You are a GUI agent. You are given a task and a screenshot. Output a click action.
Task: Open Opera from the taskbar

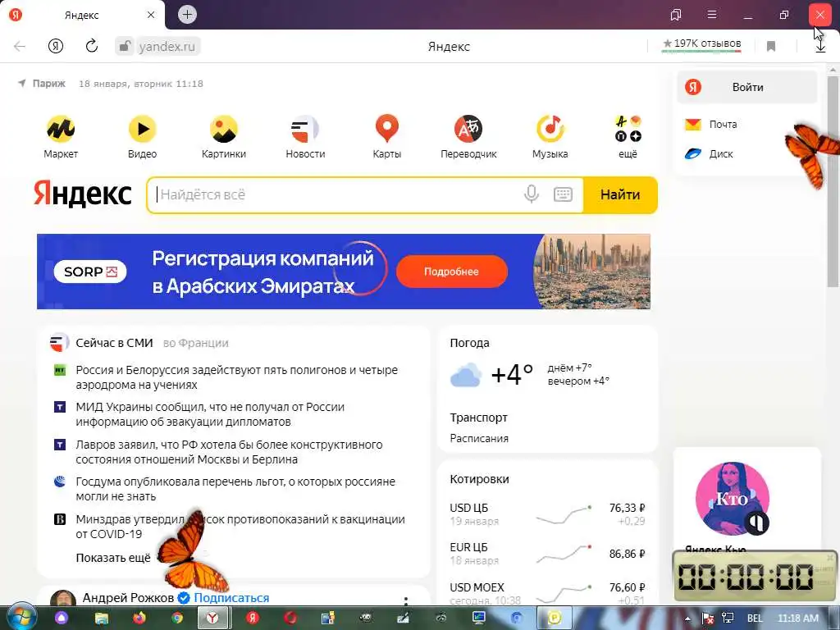tap(290, 619)
